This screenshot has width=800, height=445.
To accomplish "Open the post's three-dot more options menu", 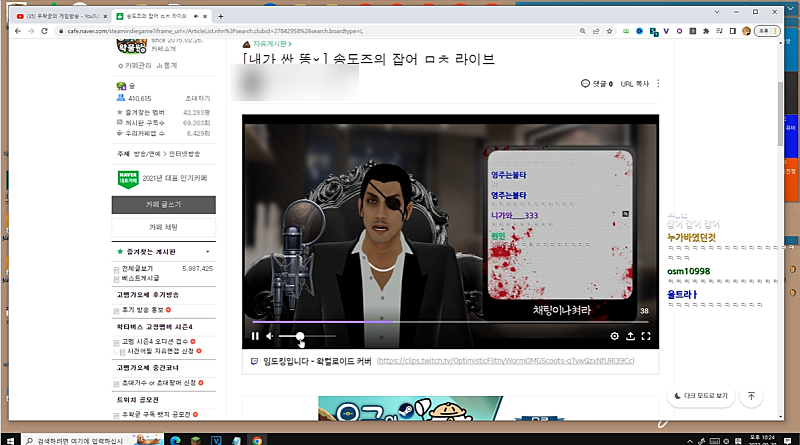I will pyautogui.click(x=658, y=83).
